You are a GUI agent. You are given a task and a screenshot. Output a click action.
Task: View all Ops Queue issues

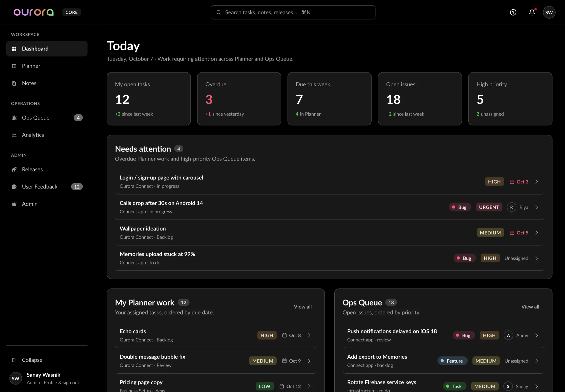coord(530,307)
